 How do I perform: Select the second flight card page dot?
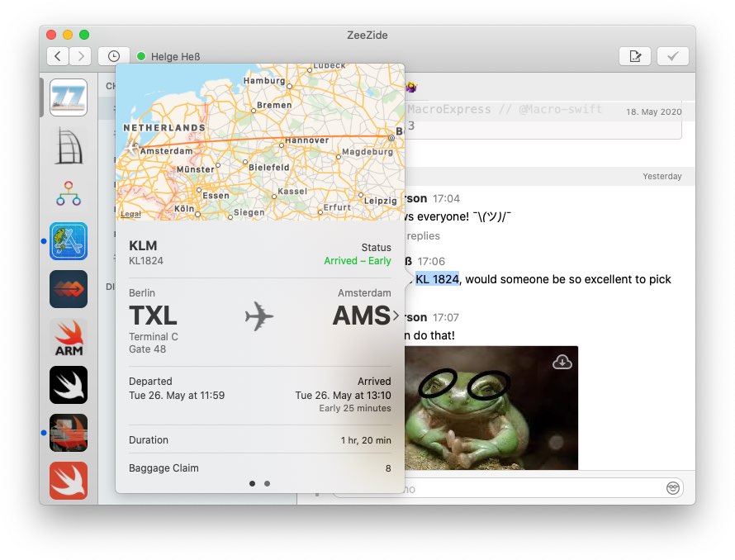[x=267, y=483]
